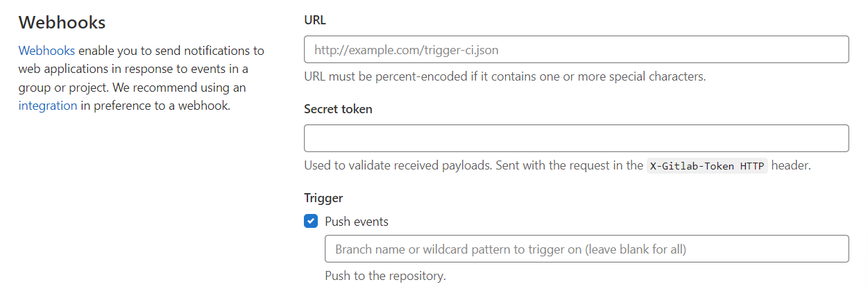Focus the Secret token input field
868x289 pixels.
[577, 138]
